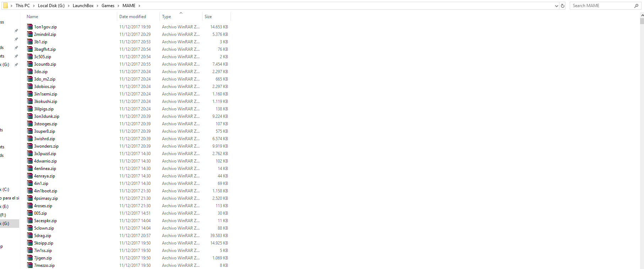Select file 4enraya.zip
This screenshot has height=269, width=644.
pos(44,176)
